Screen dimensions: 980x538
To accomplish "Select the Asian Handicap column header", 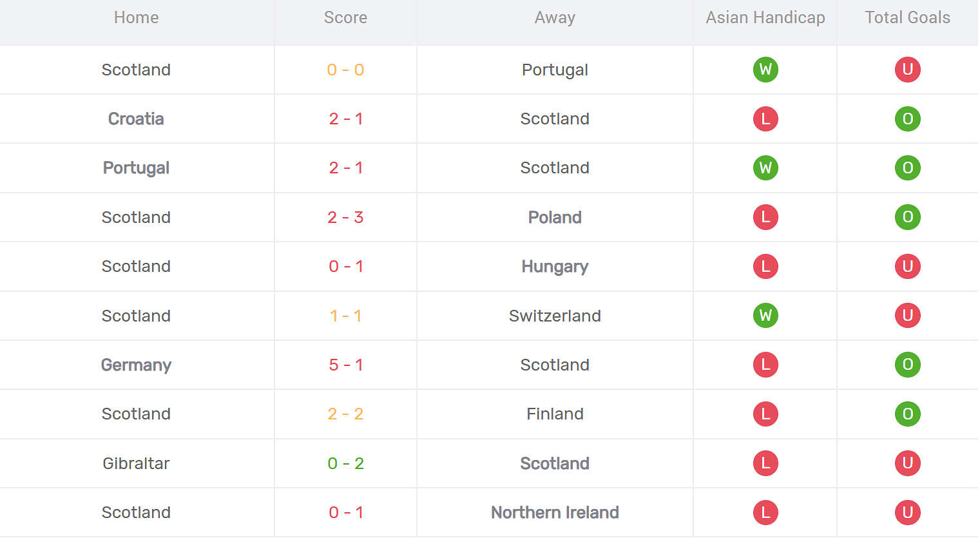I will click(x=765, y=17).
